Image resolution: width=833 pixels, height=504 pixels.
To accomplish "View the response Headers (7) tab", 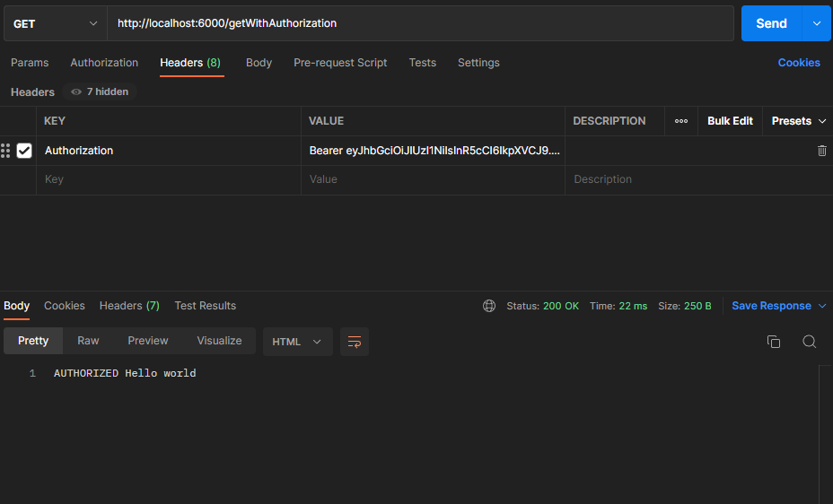I will (129, 306).
